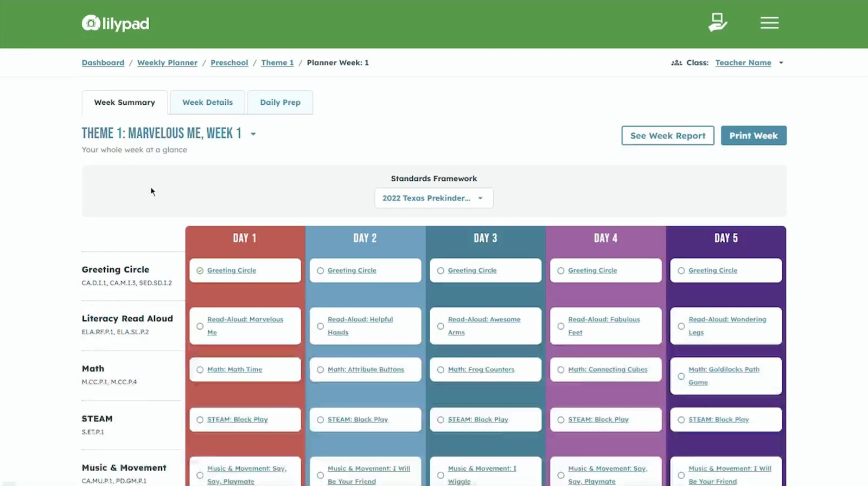Viewport: 868px width, 486px height.
Task: Click the Day 4 column header
Action: [x=606, y=238]
